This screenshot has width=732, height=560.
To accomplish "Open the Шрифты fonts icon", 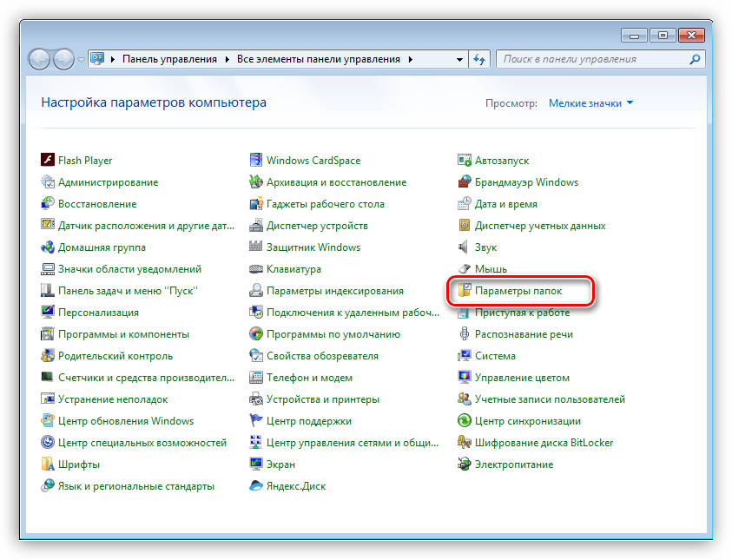I will click(x=48, y=464).
